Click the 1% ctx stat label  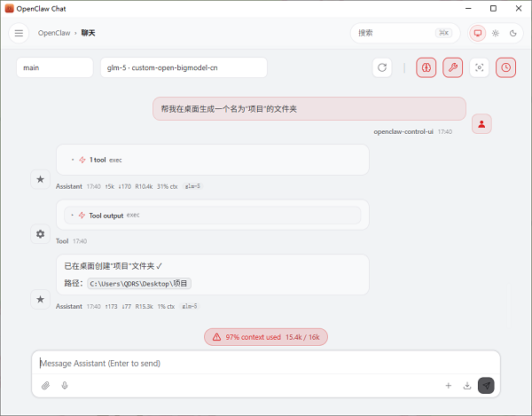pos(166,306)
